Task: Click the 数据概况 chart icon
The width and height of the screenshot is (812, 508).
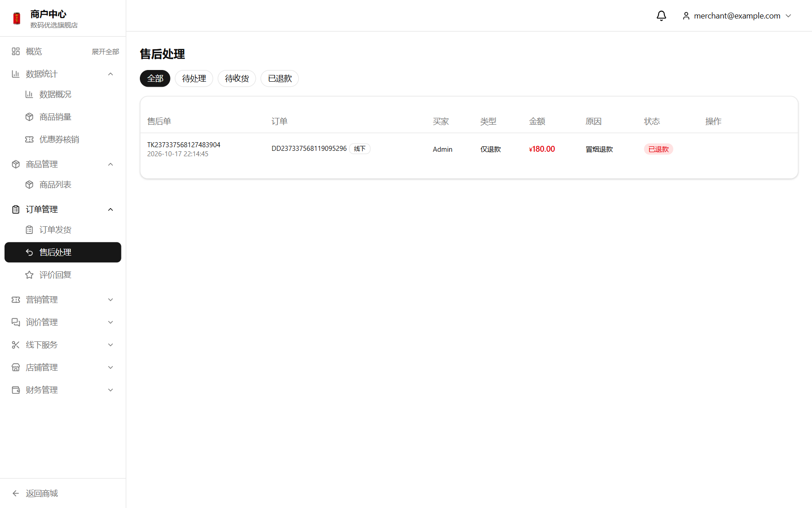Action: click(x=29, y=94)
